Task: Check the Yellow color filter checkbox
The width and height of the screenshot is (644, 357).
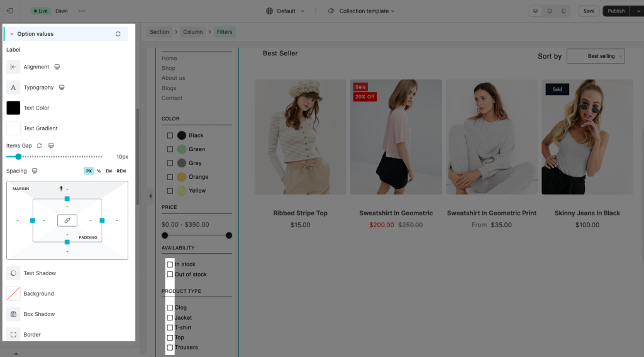Action: (x=170, y=191)
